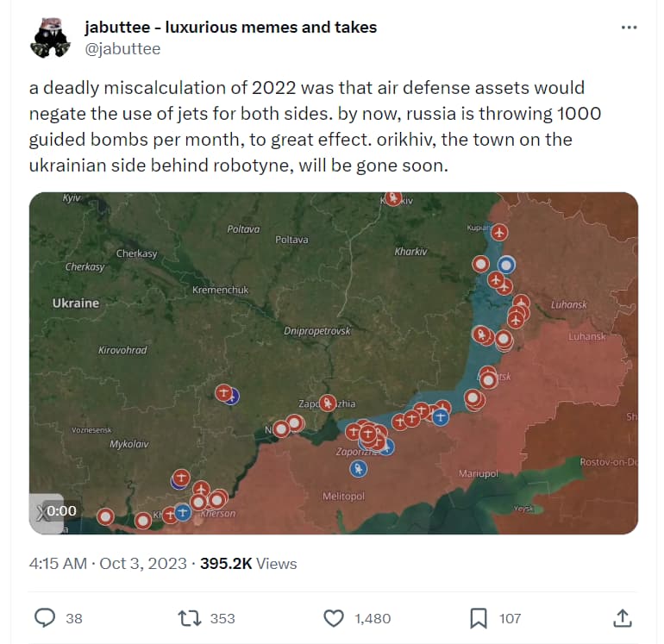
Task: Bookmark this tweet
Action: pos(478,617)
